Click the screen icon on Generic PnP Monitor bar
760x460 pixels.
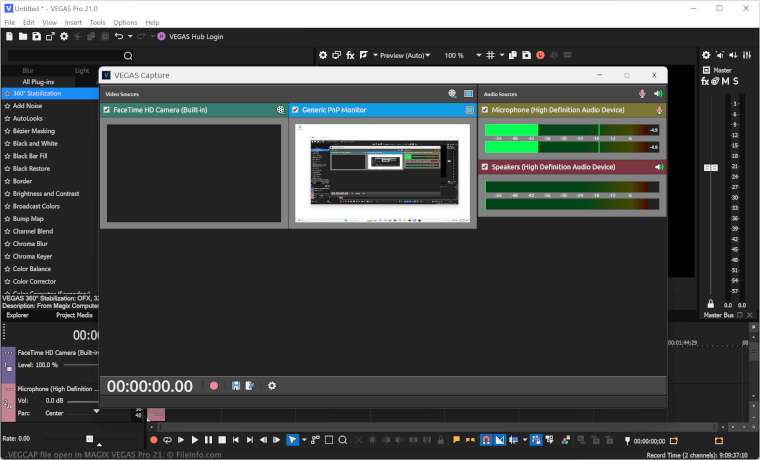pos(469,110)
